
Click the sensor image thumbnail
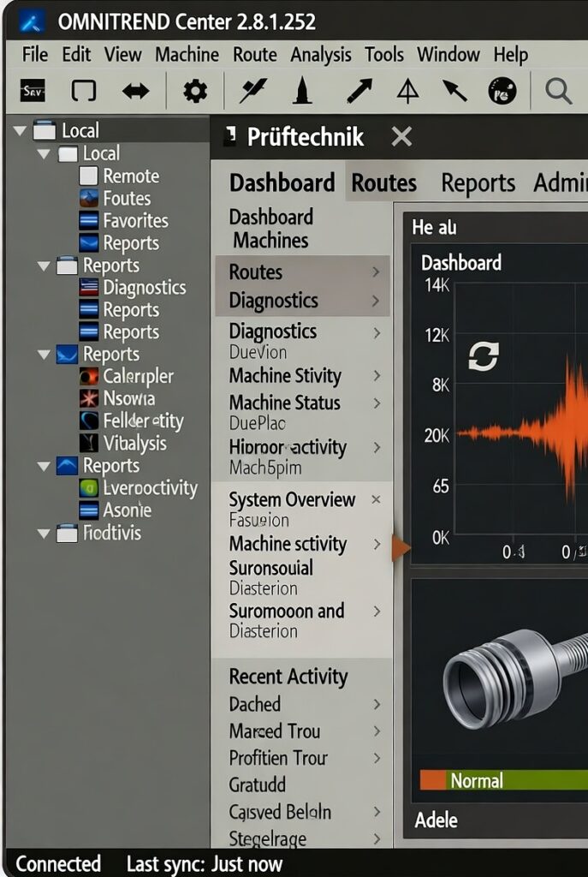[514, 677]
